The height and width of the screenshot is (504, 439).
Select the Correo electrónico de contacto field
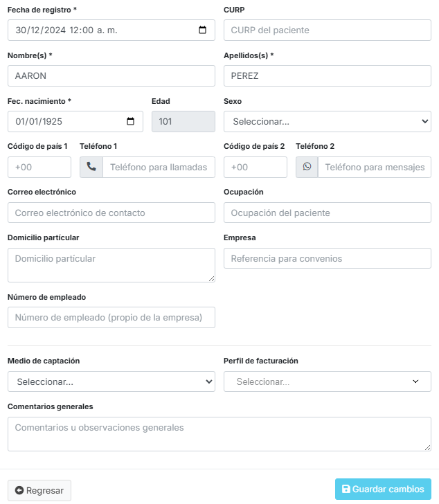point(111,213)
